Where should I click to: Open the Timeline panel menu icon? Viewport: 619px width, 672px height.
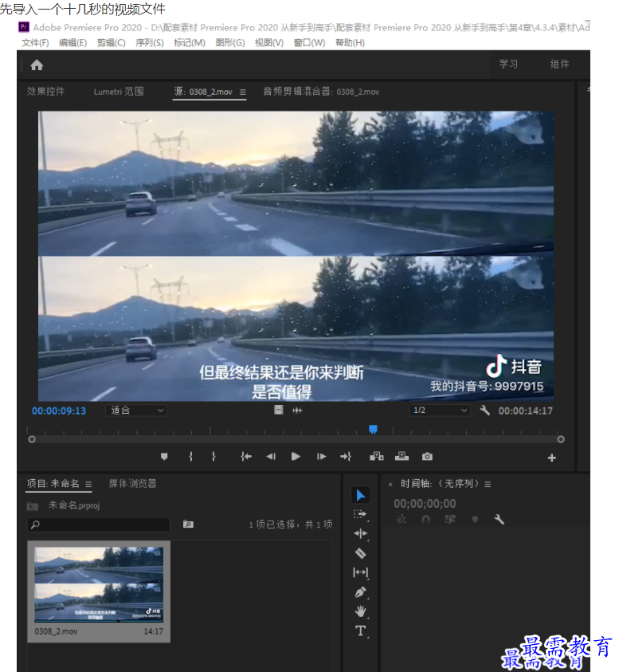click(488, 485)
